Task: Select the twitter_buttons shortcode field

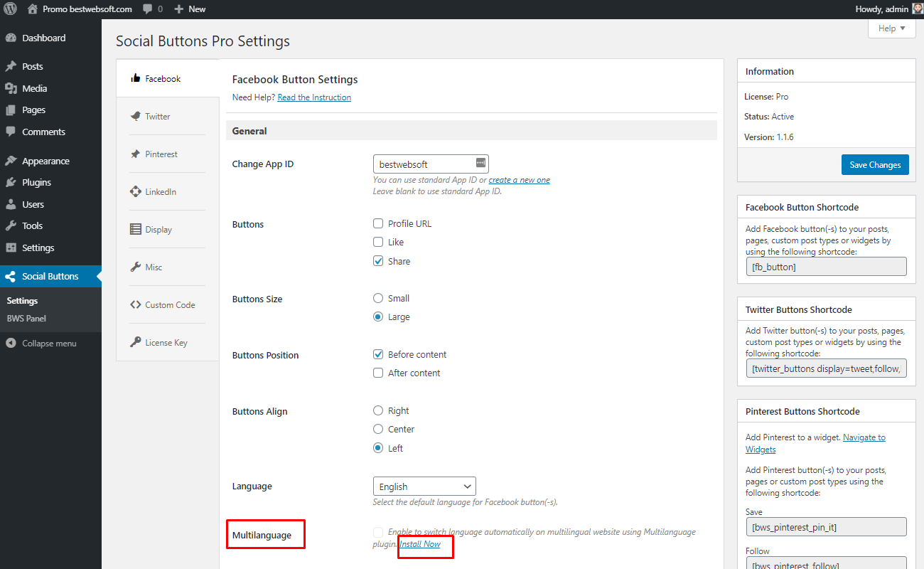Action: tap(827, 368)
